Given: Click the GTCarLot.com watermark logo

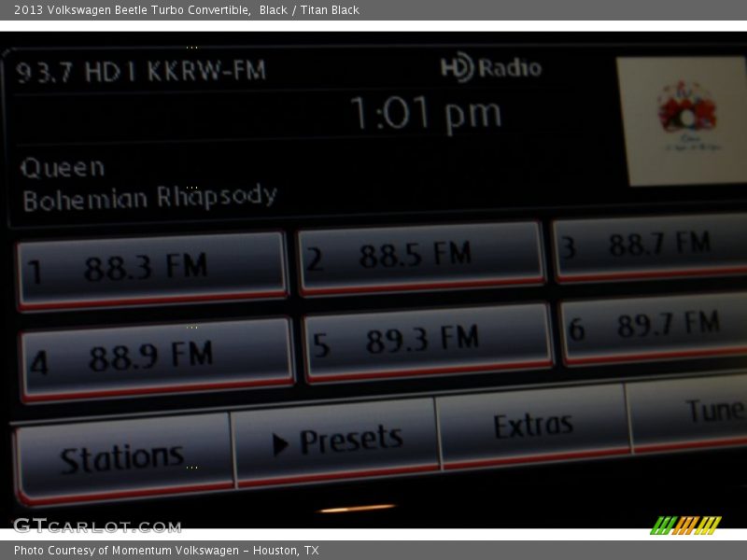Looking at the screenshot, I should [x=97, y=526].
